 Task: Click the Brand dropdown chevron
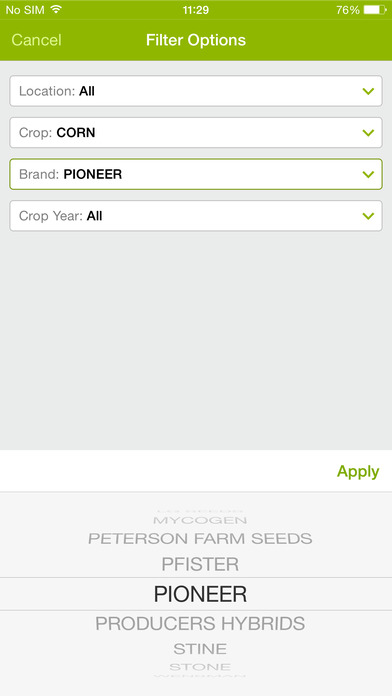click(368, 174)
